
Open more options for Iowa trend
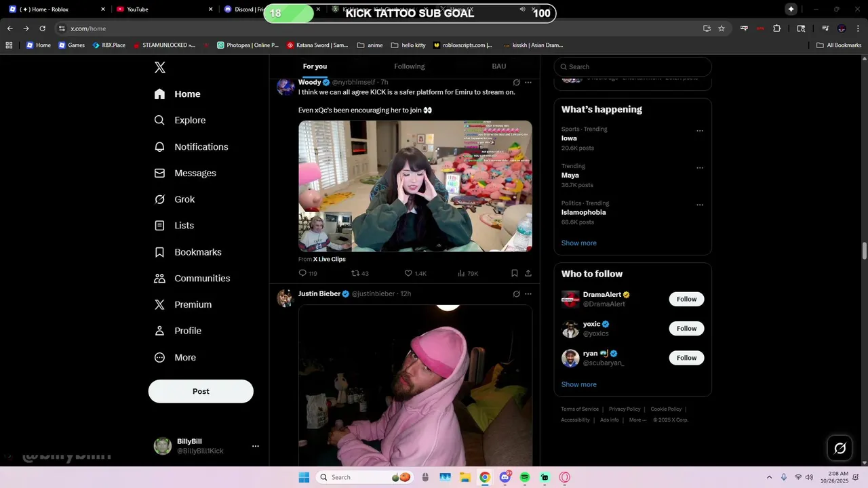click(x=700, y=131)
